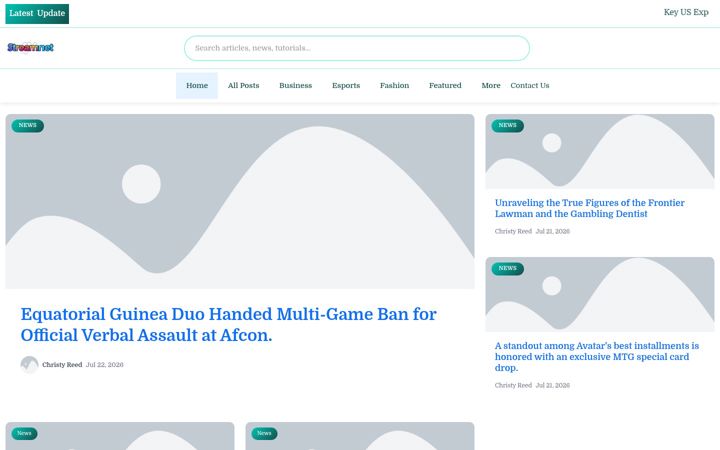Screen dimensions: 720x450
Task: Read Unraveling the True Figures article
Action: [590, 208]
